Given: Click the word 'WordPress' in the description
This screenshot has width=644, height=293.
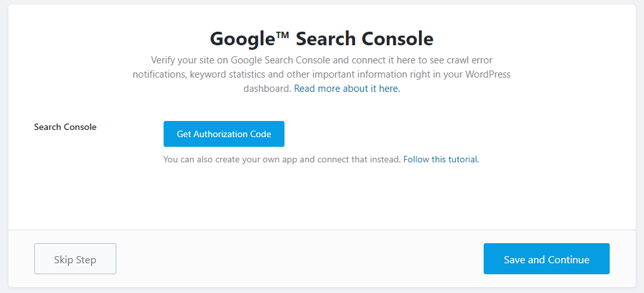Looking at the screenshot, I should 488,74.
